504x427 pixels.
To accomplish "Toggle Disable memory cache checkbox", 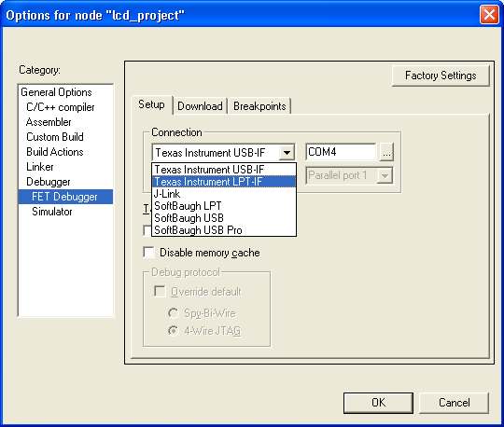I will [148, 253].
